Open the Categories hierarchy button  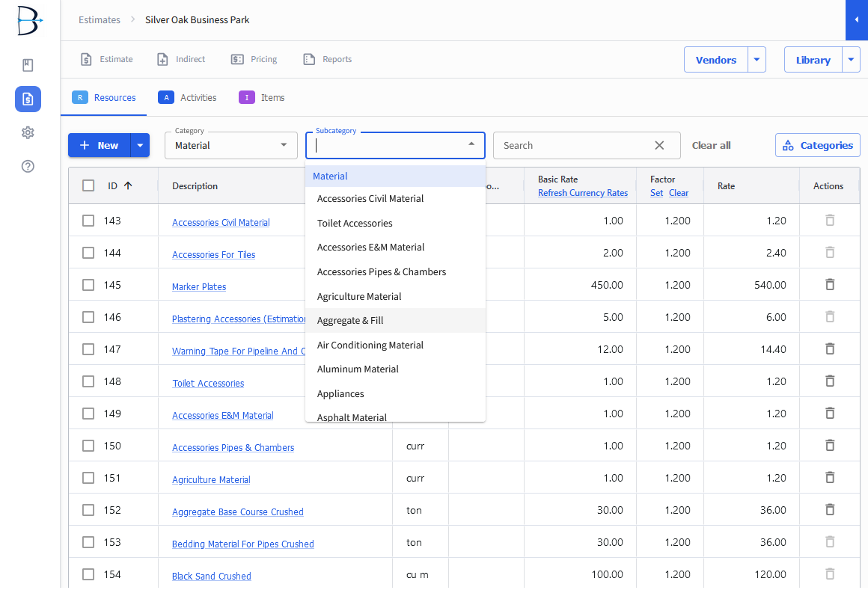pyautogui.click(x=817, y=145)
